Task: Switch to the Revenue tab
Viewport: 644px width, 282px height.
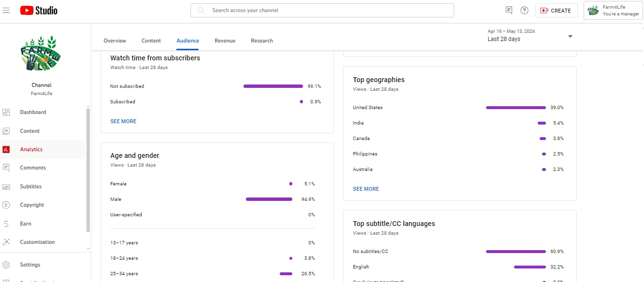Action: [x=225, y=41]
